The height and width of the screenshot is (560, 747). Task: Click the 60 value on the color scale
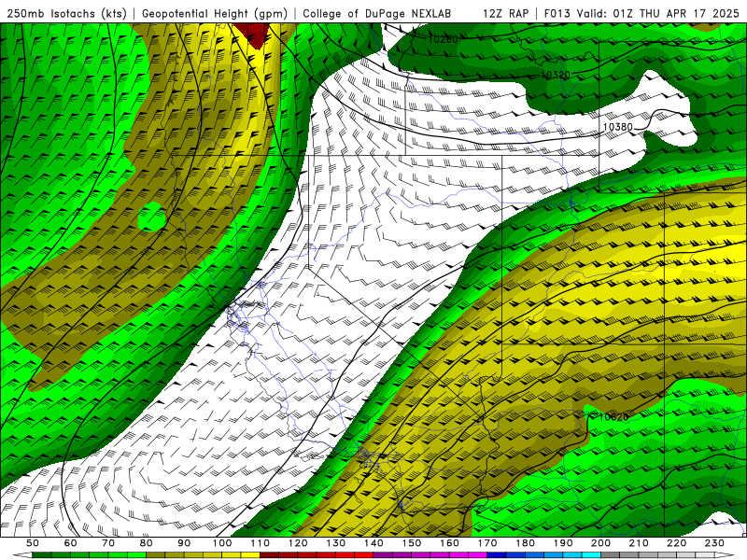pos(71,543)
